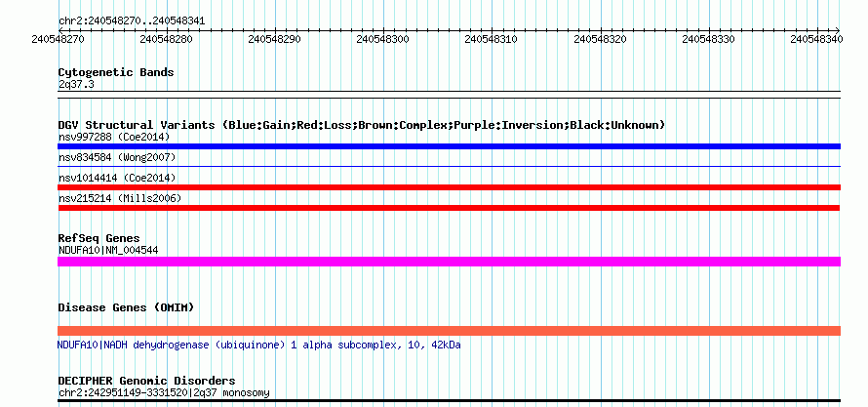Click ruler position 240548280
868x407 pixels.
click(x=167, y=39)
